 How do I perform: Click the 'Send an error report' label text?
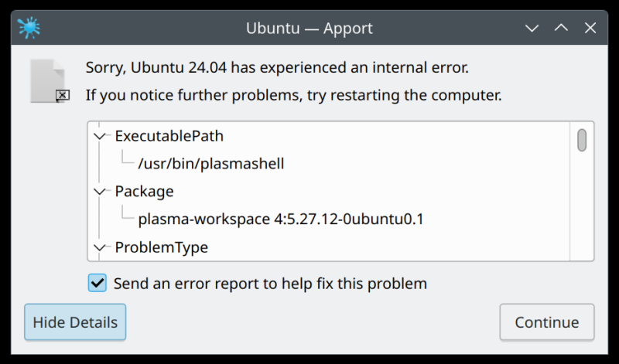pos(270,284)
